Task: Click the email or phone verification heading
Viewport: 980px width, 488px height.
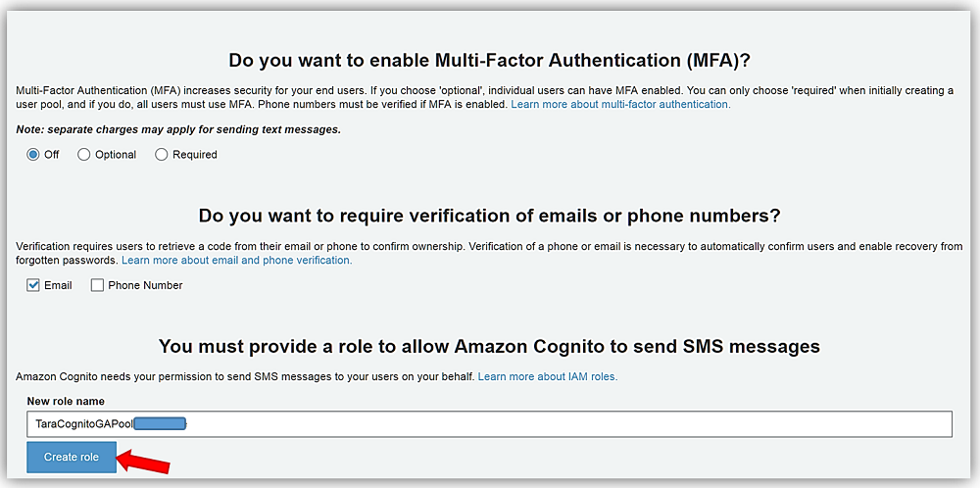Action: 489,216
